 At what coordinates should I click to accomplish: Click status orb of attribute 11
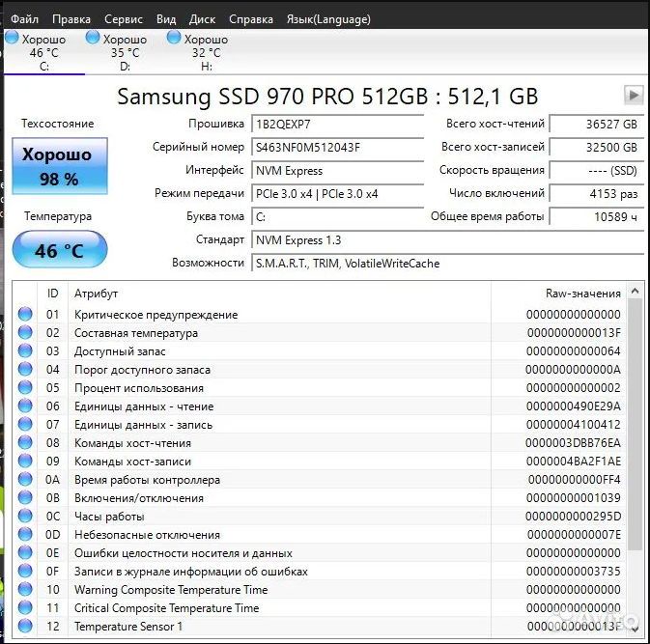(25, 607)
